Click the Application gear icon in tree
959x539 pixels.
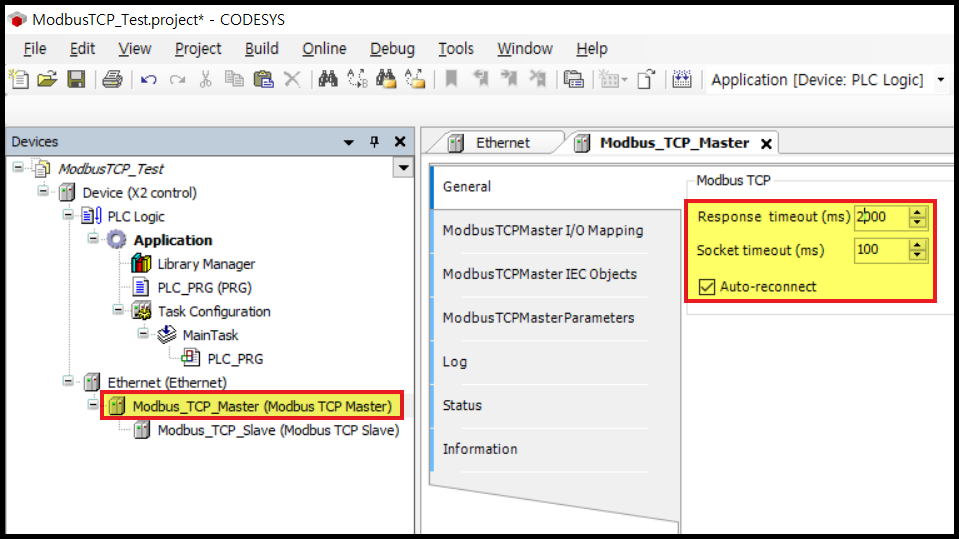(116, 240)
